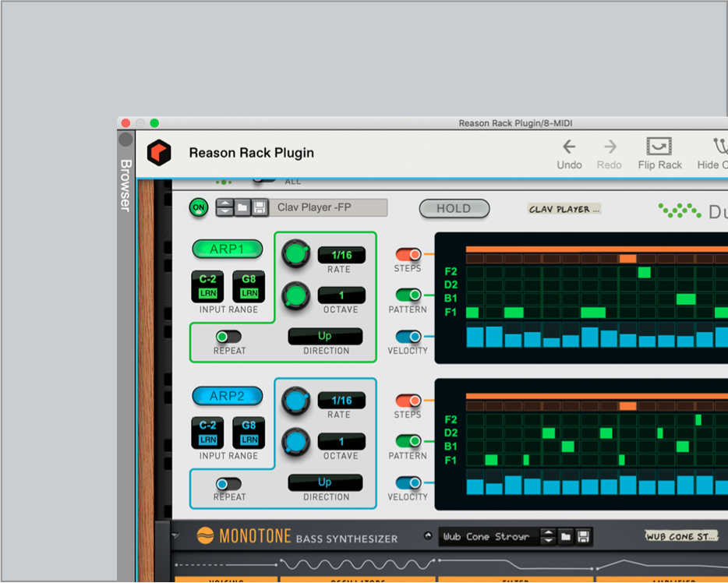Click the Redo arrow icon
Image resolution: width=728 pixels, height=583 pixels.
click(x=610, y=147)
